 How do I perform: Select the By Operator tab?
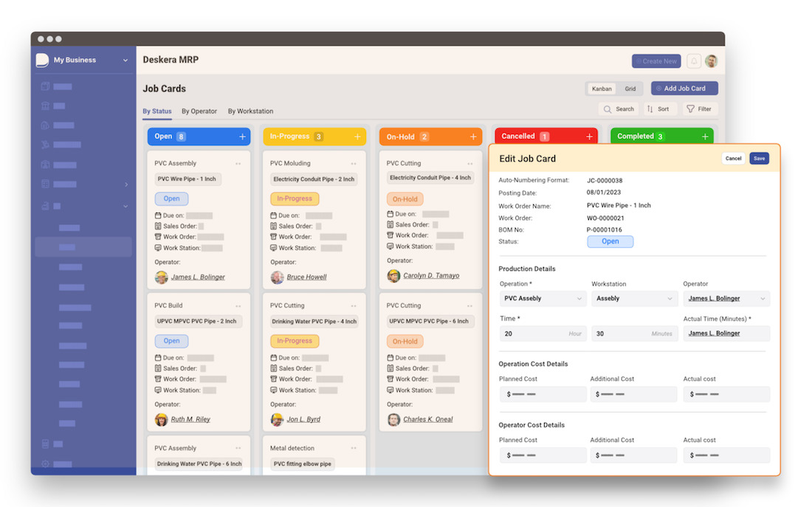pyautogui.click(x=199, y=111)
